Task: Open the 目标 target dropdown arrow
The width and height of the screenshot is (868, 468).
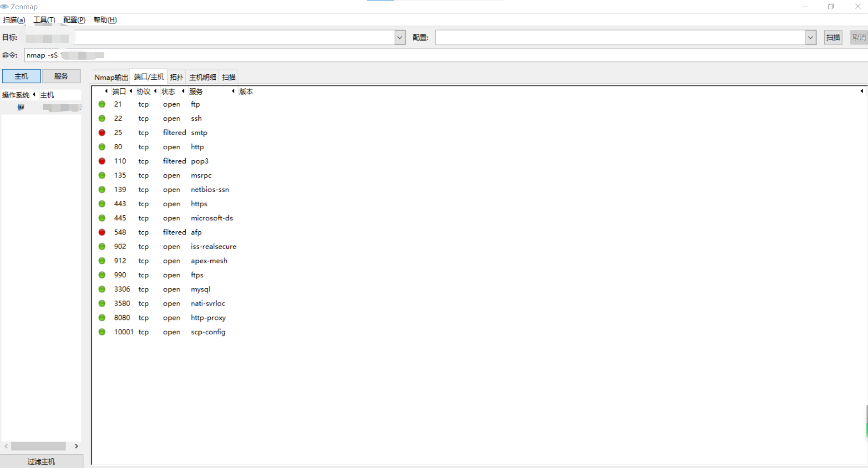Action: tap(400, 37)
